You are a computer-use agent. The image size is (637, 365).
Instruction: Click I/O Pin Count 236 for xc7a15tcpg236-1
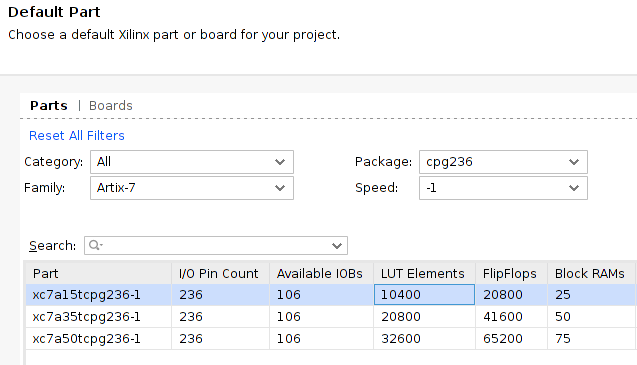[221, 295]
